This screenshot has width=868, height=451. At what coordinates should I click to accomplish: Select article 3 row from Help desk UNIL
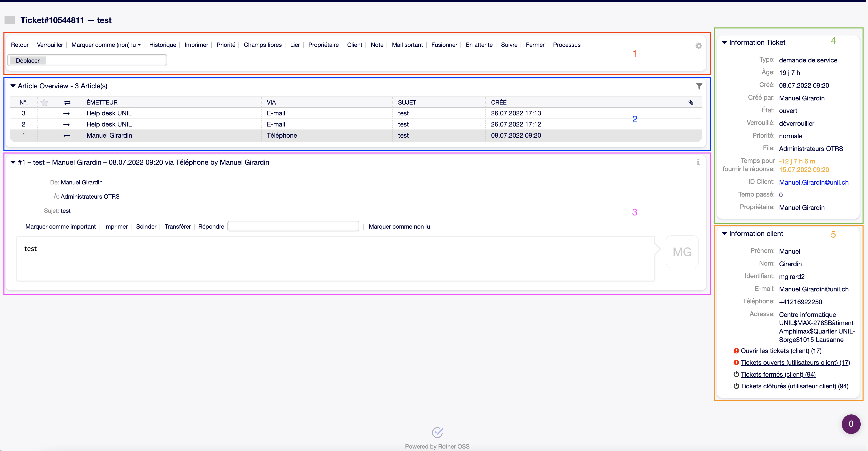(109, 113)
